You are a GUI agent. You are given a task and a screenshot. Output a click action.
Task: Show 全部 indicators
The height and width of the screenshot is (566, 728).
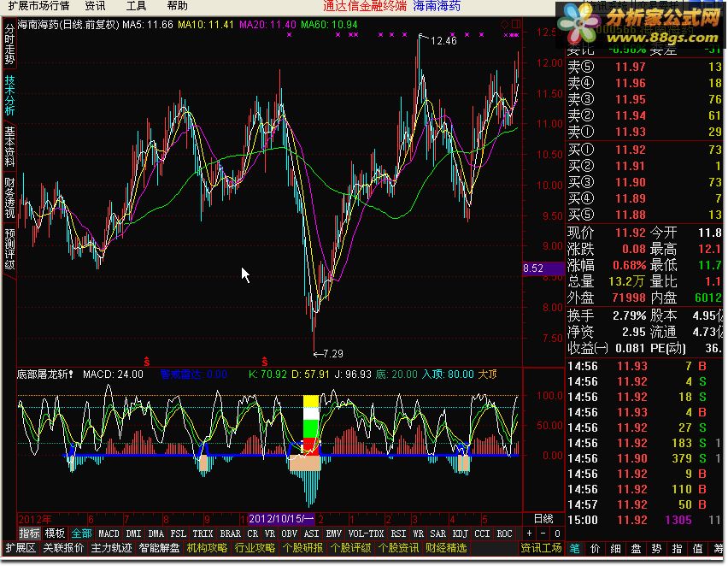coord(82,534)
